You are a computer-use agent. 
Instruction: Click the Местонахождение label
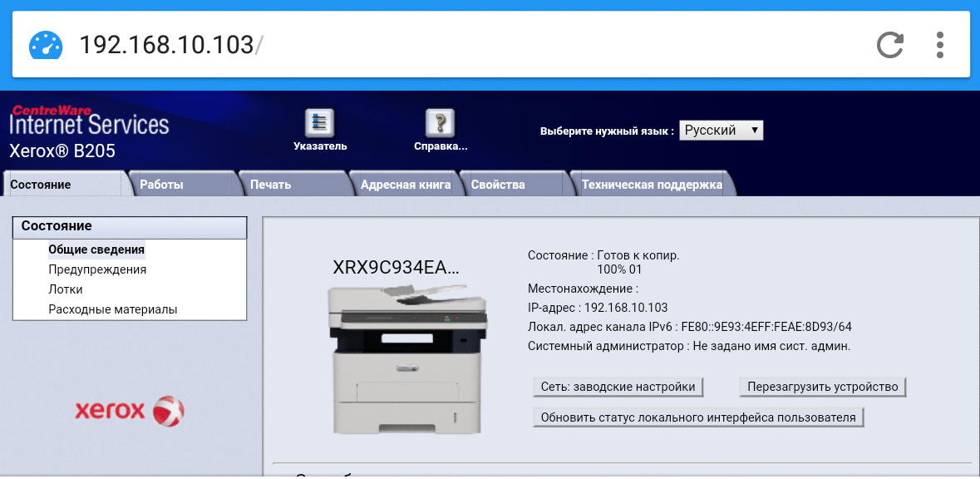(x=583, y=289)
